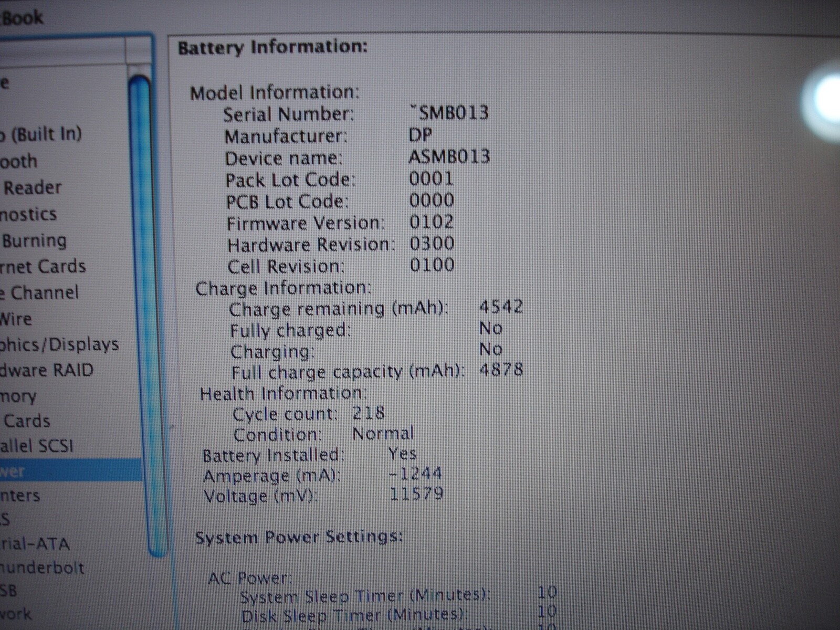Viewport: 840px width, 630px height.
Task: Select the Printers sidebar item
Action: coord(20,495)
